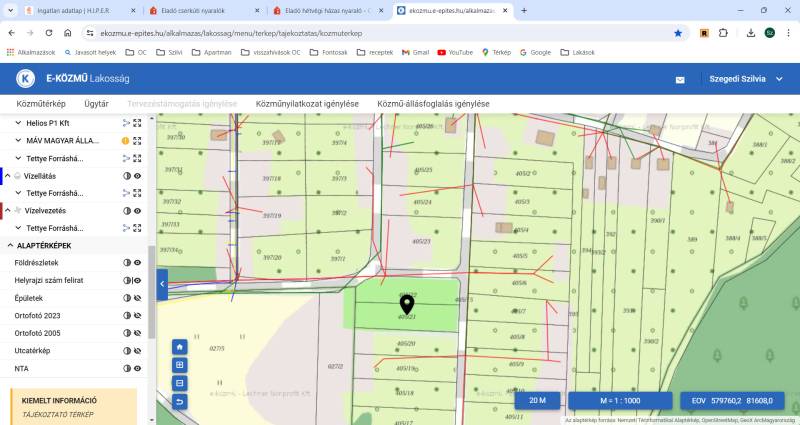
Task: Hide the NTA layer
Action: click(x=137, y=368)
